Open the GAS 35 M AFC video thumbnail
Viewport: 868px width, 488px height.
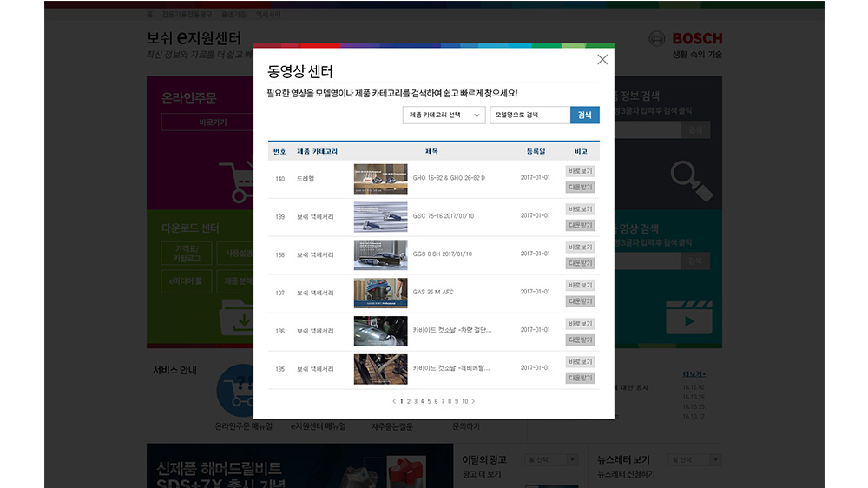tap(380, 293)
